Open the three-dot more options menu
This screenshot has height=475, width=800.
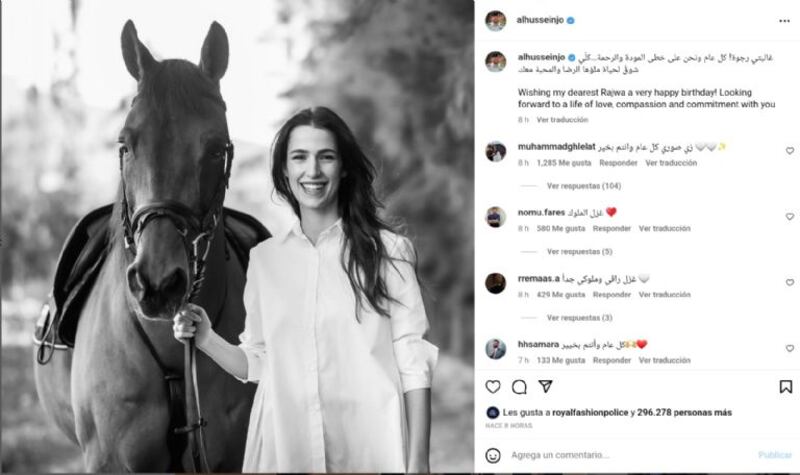(x=784, y=21)
